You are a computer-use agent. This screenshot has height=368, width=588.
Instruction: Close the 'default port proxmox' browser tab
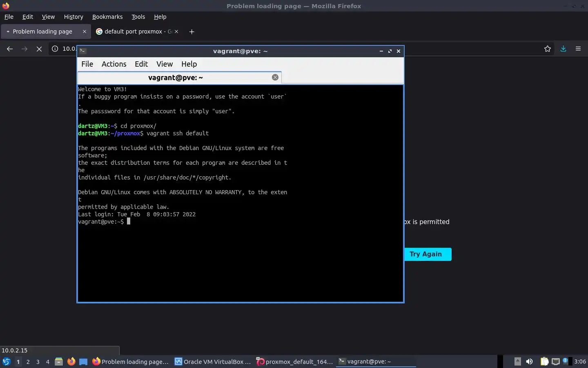(176, 31)
